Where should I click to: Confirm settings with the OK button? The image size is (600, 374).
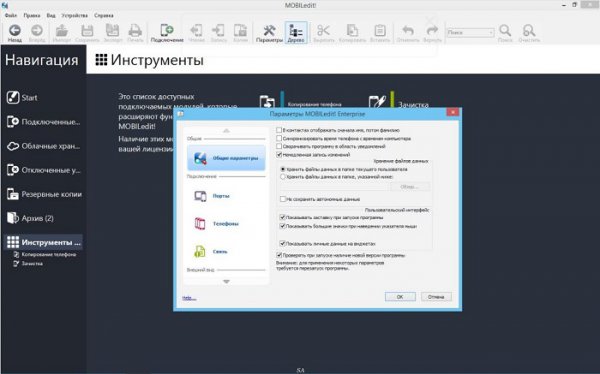point(400,297)
